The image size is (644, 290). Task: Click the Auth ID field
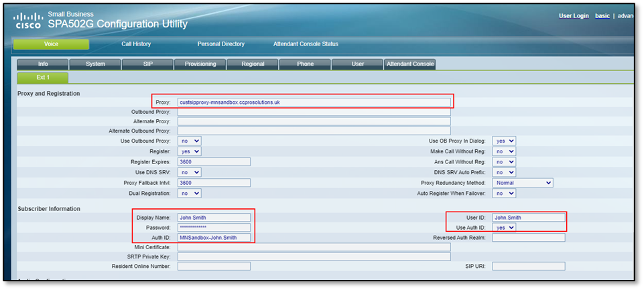coord(214,237)
